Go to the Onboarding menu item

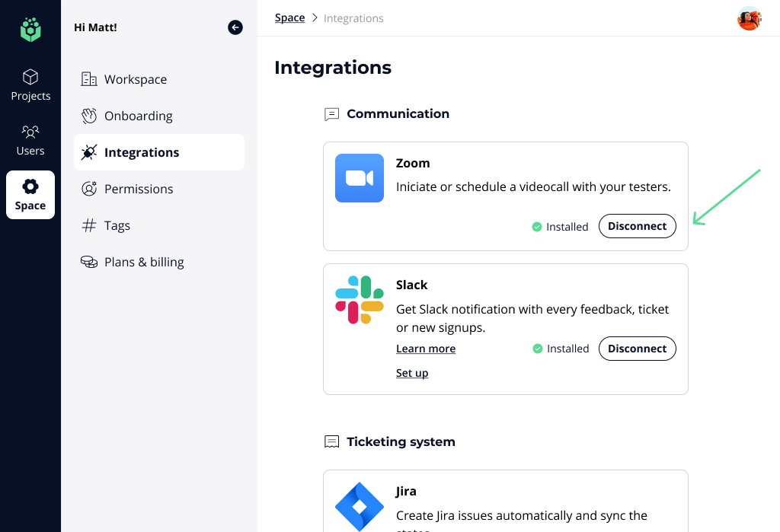[x=138, y=116]
